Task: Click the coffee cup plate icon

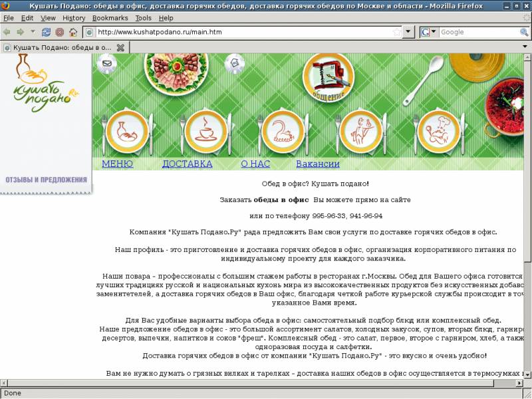Action: click(206, 132)
